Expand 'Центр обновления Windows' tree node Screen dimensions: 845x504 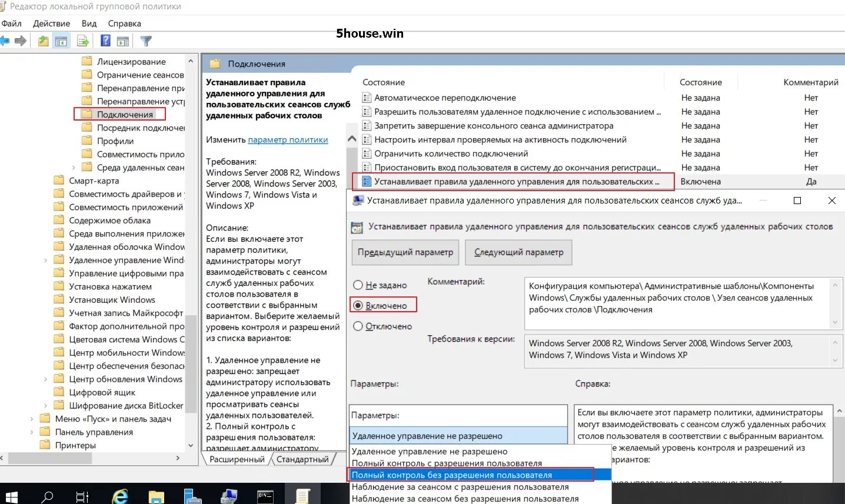coord(46,379)
